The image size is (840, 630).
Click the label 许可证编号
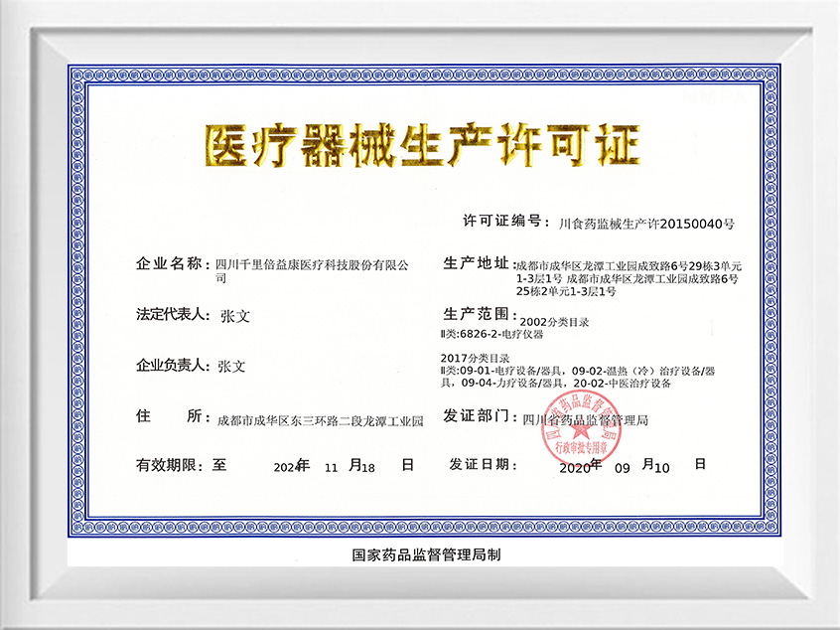[x=505, y=222]
